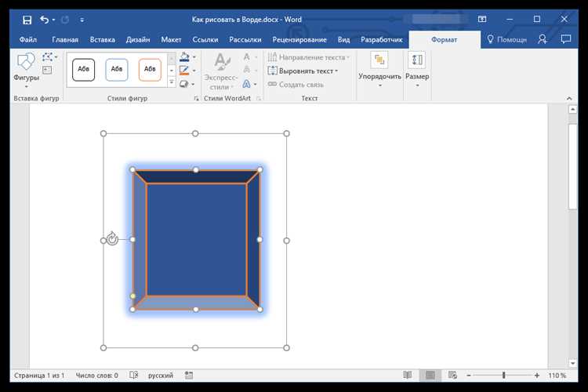
Task: Switch to the Вставка tab
Action: [103, 39]
